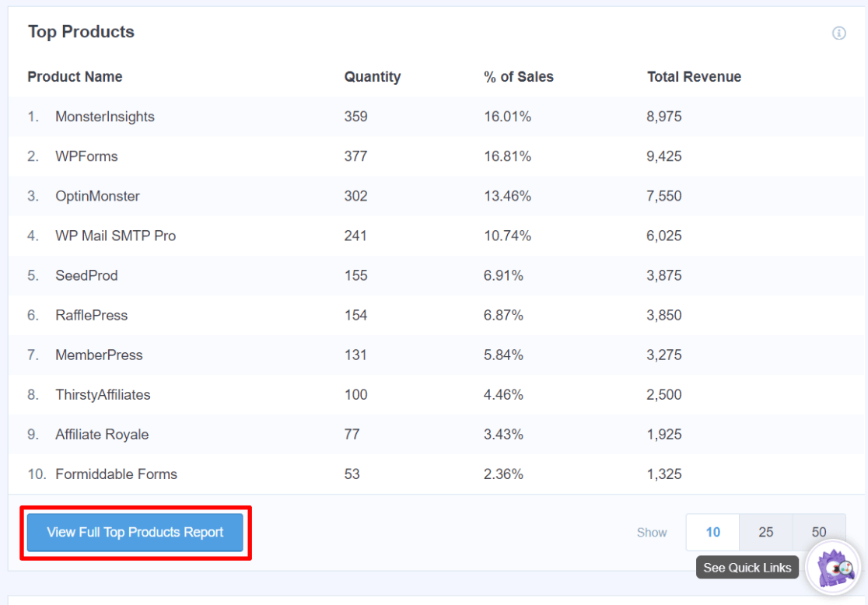Select SeedProd from the list

click(x=86, y=275)
